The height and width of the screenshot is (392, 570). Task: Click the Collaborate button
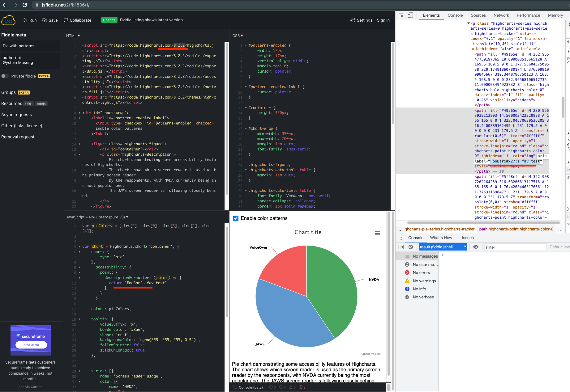point(77,20)
